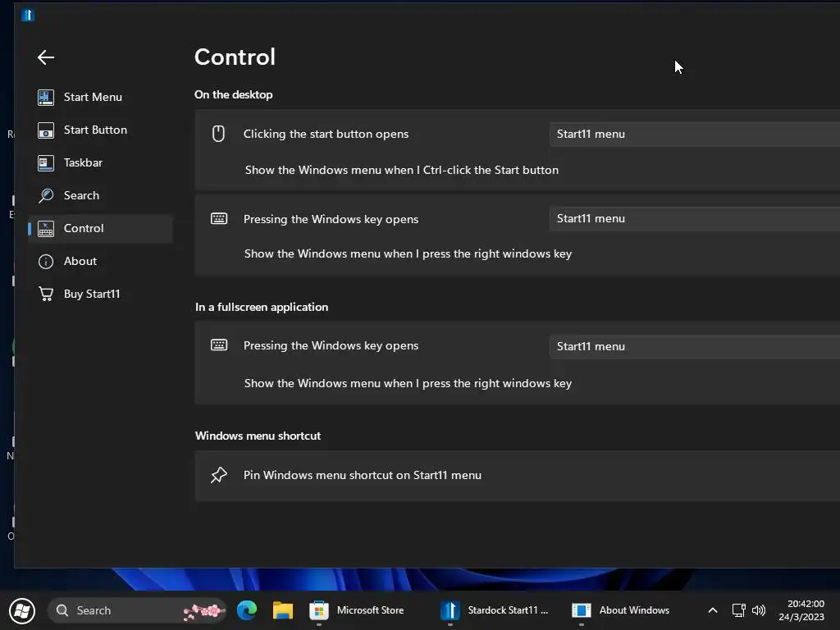Click the network tray icon
840x630 pixels.
(x=739, y=610)
